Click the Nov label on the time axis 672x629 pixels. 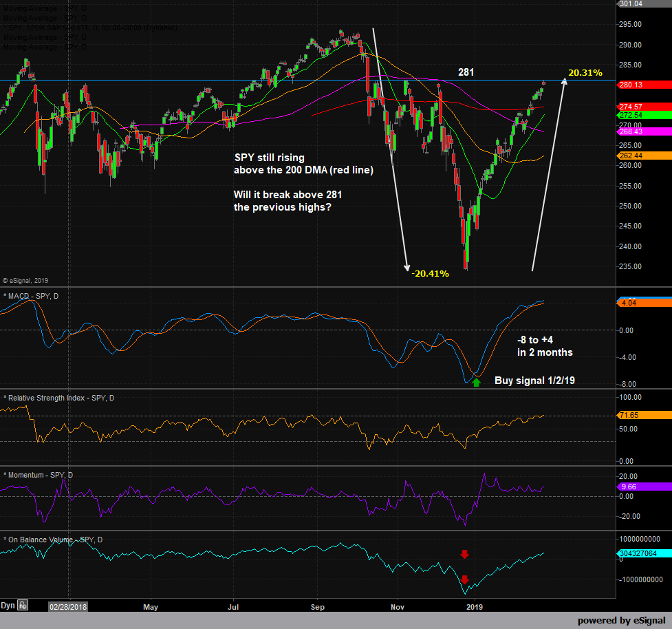coord(398,607)
